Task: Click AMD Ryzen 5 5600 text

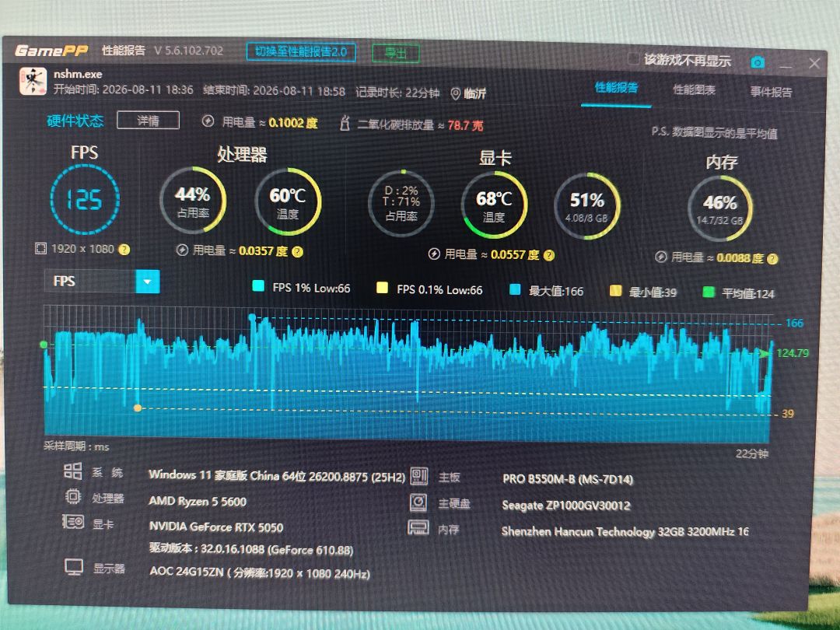Action: coord(198,502)
